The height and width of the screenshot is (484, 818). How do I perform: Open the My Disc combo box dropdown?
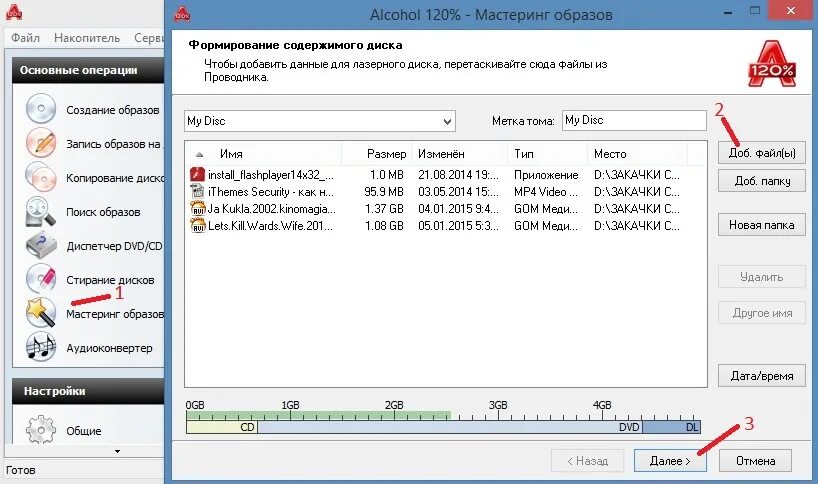click(447, 122)
